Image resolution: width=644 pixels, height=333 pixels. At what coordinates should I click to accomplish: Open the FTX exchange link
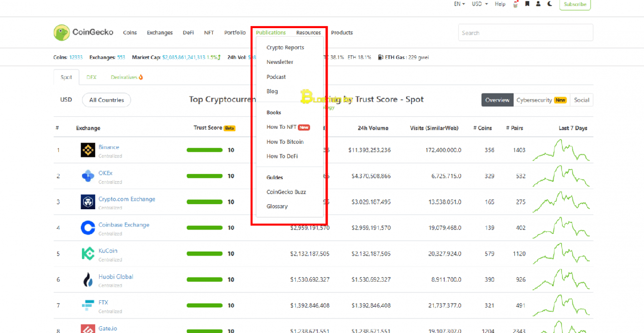(103, 302)
